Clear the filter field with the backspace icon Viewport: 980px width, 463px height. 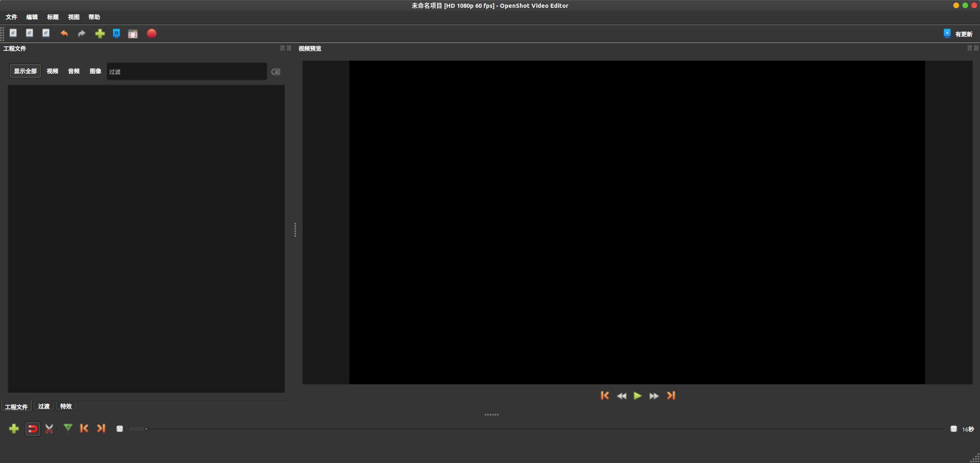276,72
